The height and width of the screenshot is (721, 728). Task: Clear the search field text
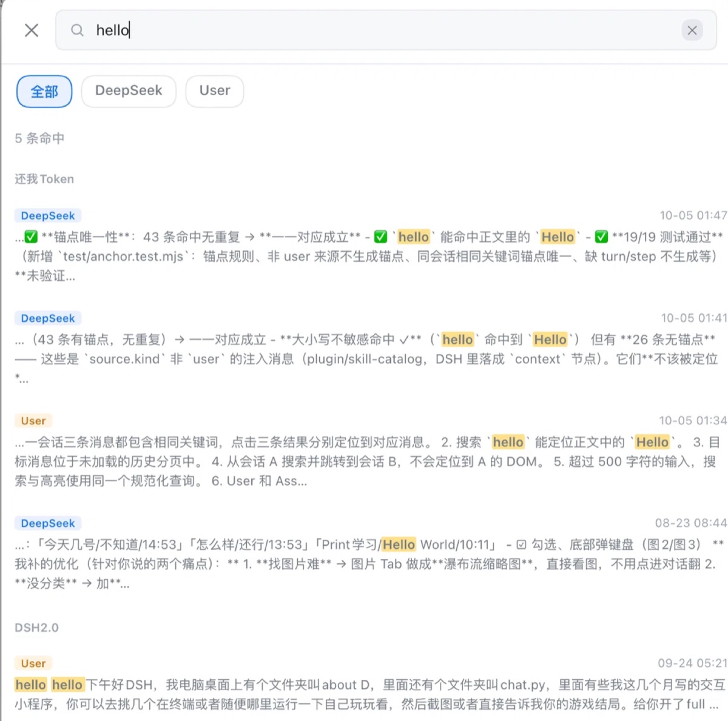click(692, 30)
